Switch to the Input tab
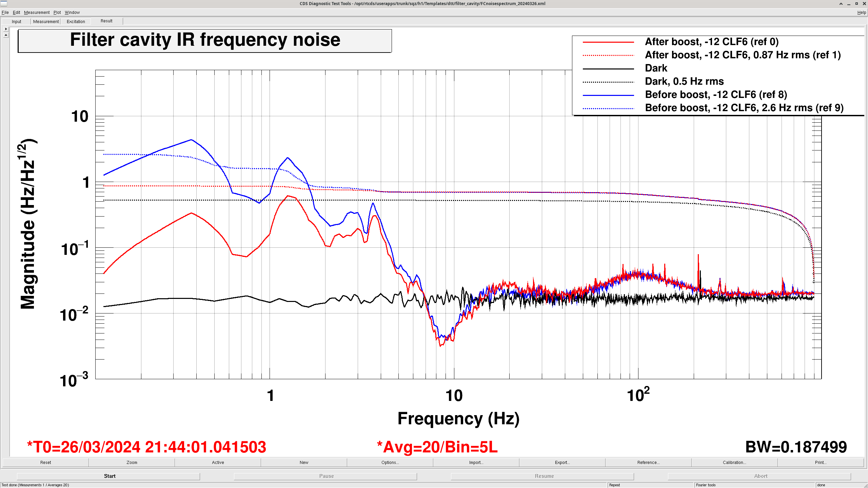 pyautogui.click(x=16, y=21)
